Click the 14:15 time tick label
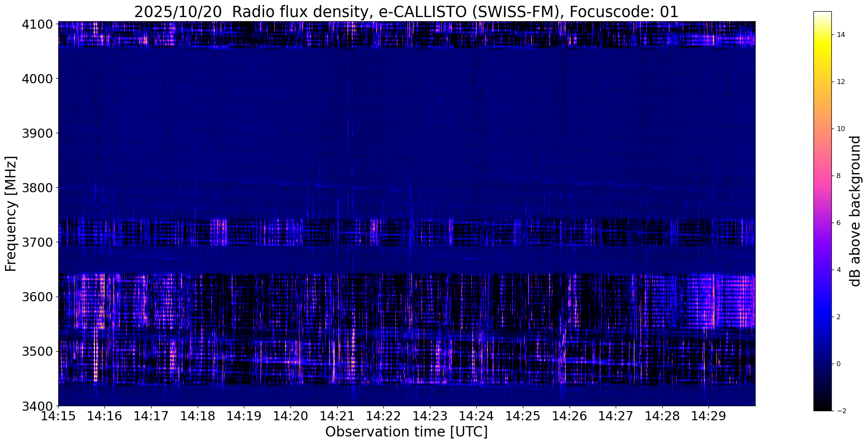Screen dimensions: 868x444 (x=58, y=416)
